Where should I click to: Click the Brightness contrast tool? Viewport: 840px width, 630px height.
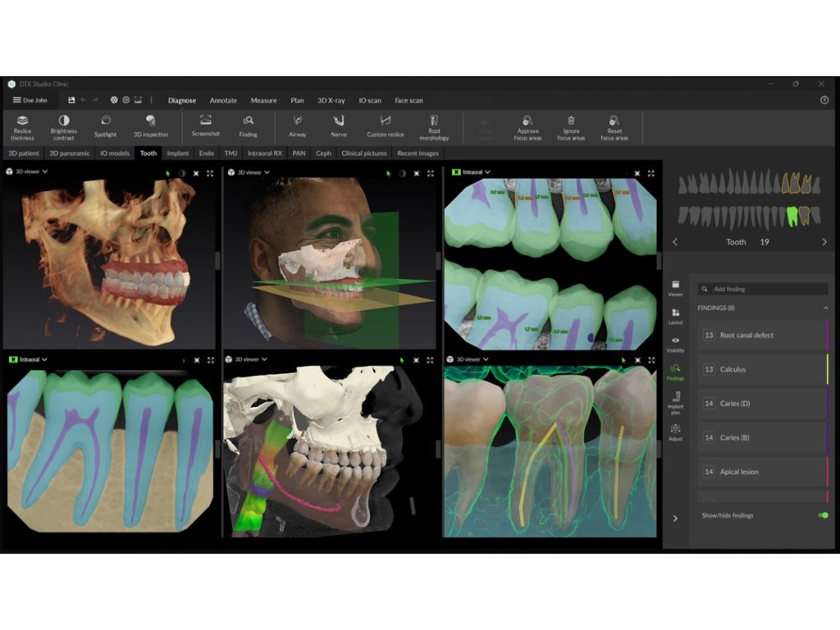tap(63, 126)
